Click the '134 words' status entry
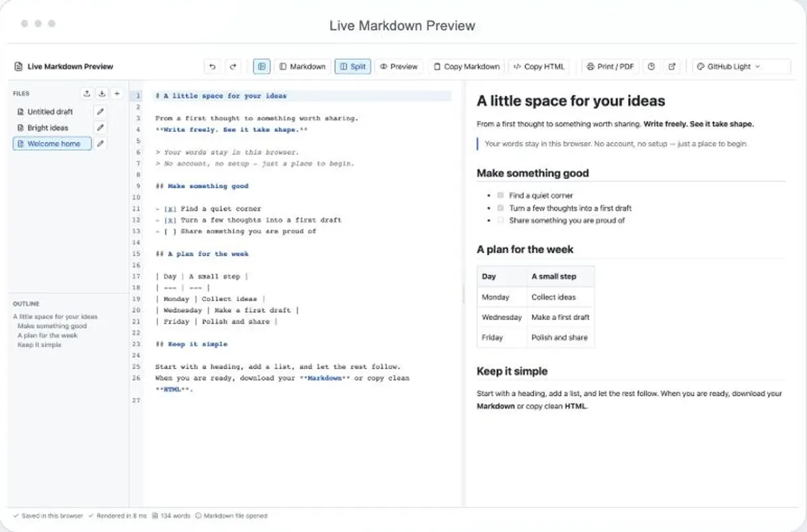This screenshot has width=807, height=532. pyautogui.click(x=171, y=516)
